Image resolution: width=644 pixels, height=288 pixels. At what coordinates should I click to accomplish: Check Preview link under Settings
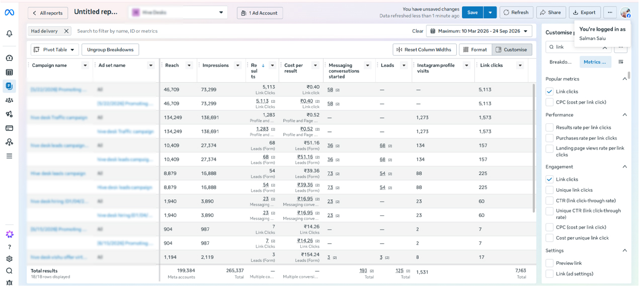(549, 263)
